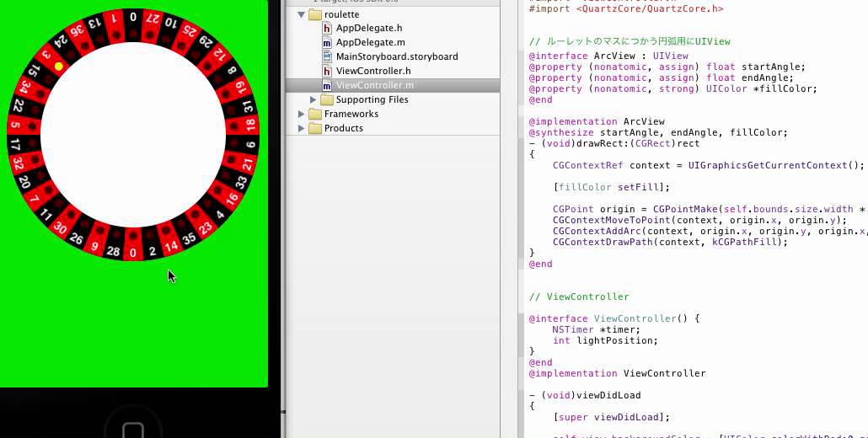Expand the Products group
The height and width of the screenshot is (438, 868).
[301, 128]
